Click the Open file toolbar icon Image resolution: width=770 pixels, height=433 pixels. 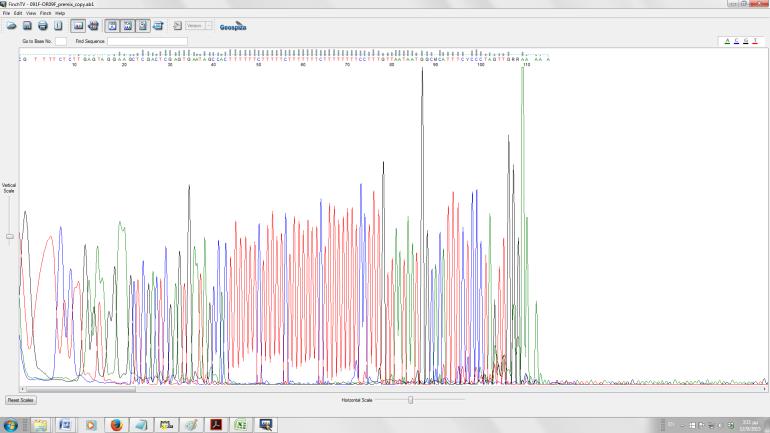tap(11, 26)
